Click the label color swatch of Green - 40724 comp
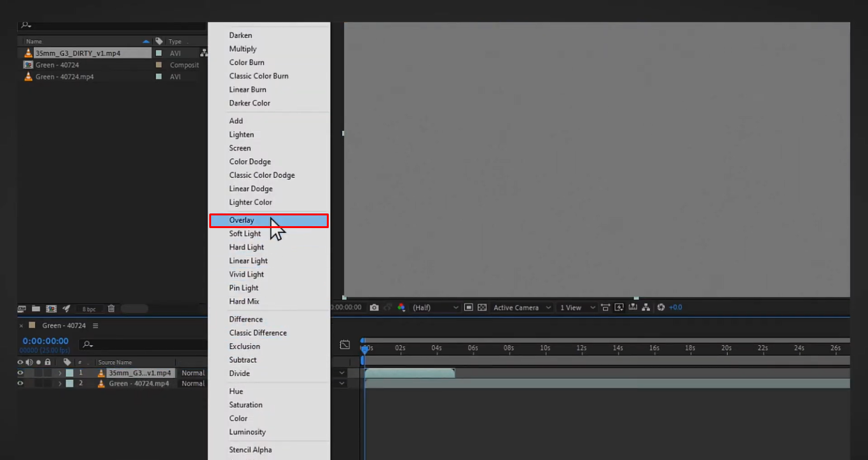Viewport: 868px width, 460px height. pos(158,65)
